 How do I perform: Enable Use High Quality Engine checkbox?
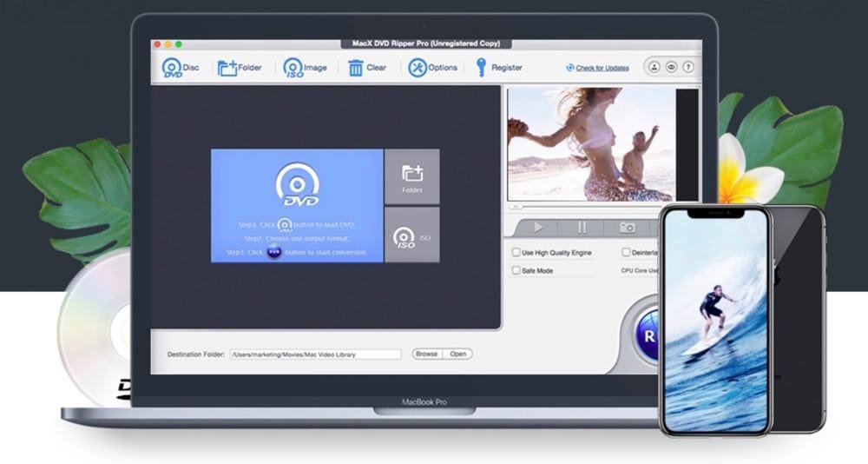tap(516, 252)
